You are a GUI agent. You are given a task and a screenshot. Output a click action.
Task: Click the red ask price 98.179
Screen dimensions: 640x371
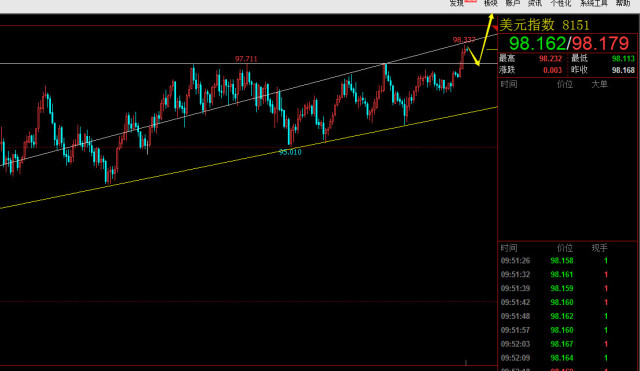point(600,43)
